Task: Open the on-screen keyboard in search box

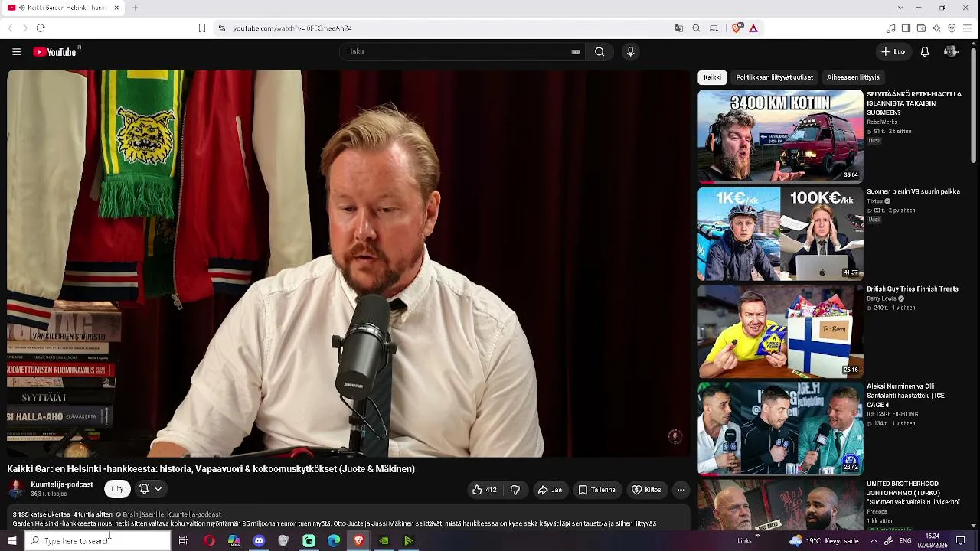Action: (x=576, y=52)
